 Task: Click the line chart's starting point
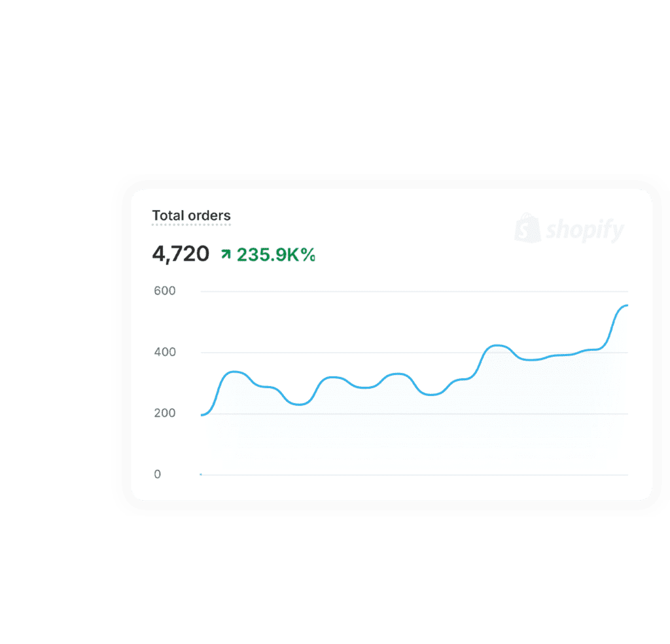pyautogui.click(x=202, y=414)
